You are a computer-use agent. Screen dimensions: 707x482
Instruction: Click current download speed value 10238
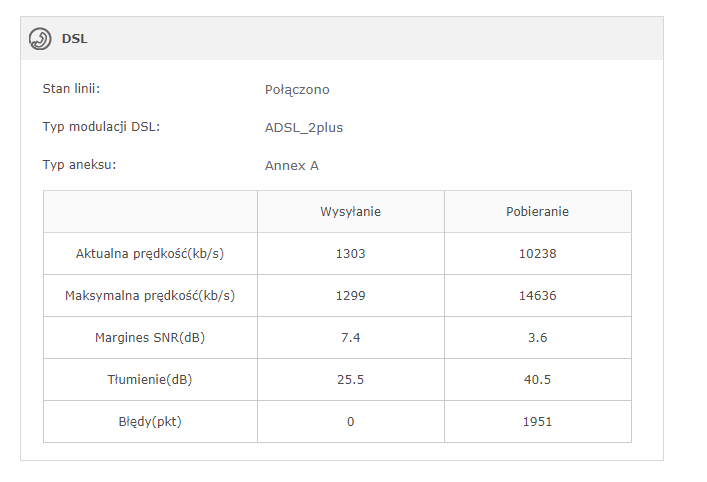point(538,254)
